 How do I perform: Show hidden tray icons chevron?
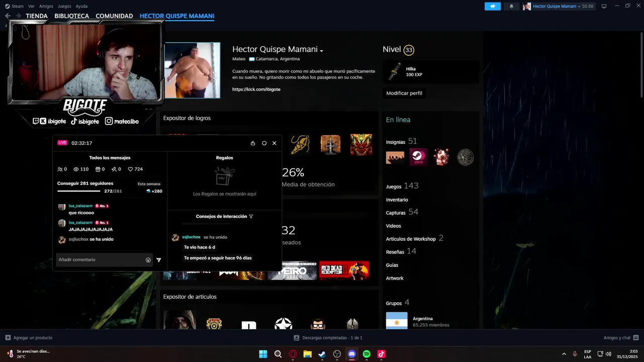point(564,354)
